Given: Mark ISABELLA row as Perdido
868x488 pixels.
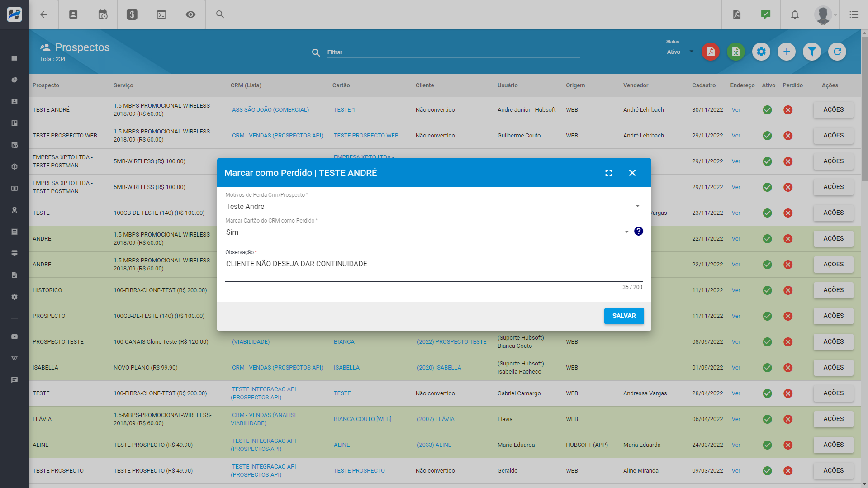Looking at the screenshot, I should click(788, 367).
